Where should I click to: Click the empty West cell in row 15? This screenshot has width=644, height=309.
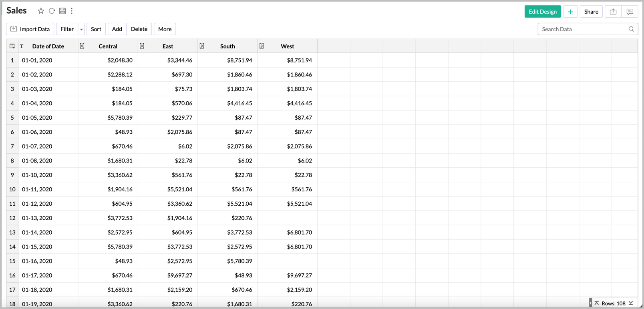point(288,261)
